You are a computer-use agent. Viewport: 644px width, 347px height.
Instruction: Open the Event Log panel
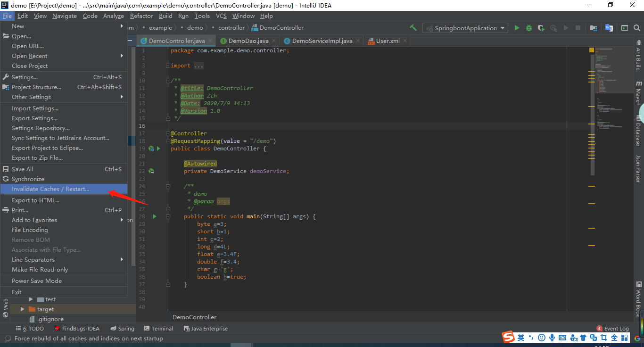click(x=612, y=329)
